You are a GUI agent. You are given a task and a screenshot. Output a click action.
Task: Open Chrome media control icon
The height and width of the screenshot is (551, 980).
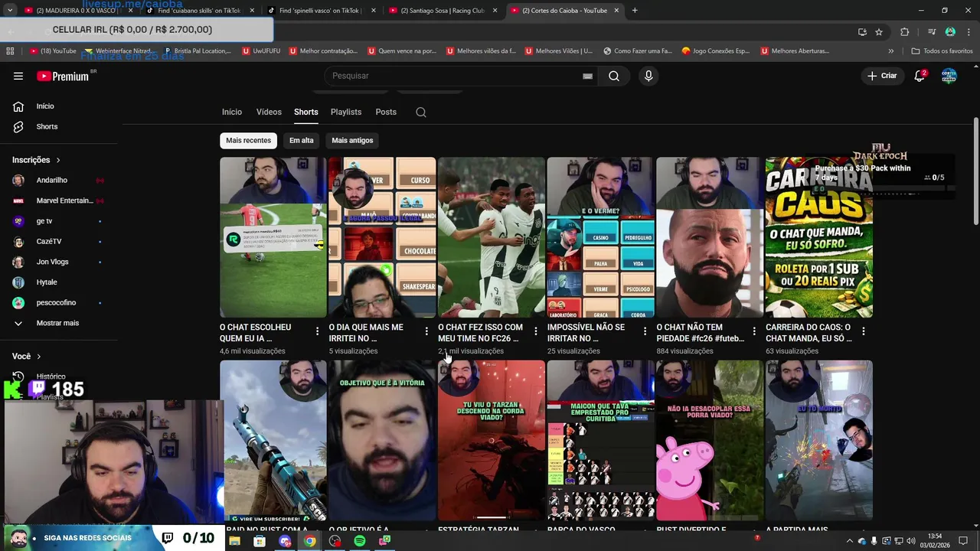click(x=932, y=31)
